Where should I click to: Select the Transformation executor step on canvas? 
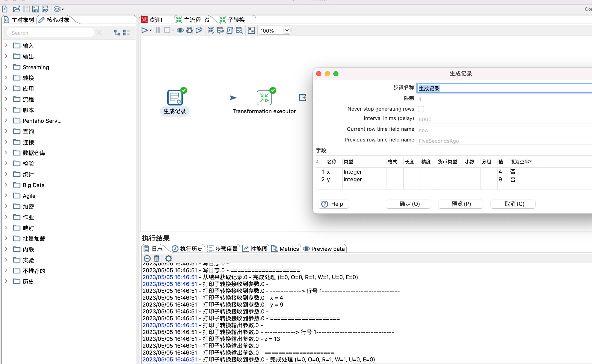click(x=264, y=98)
